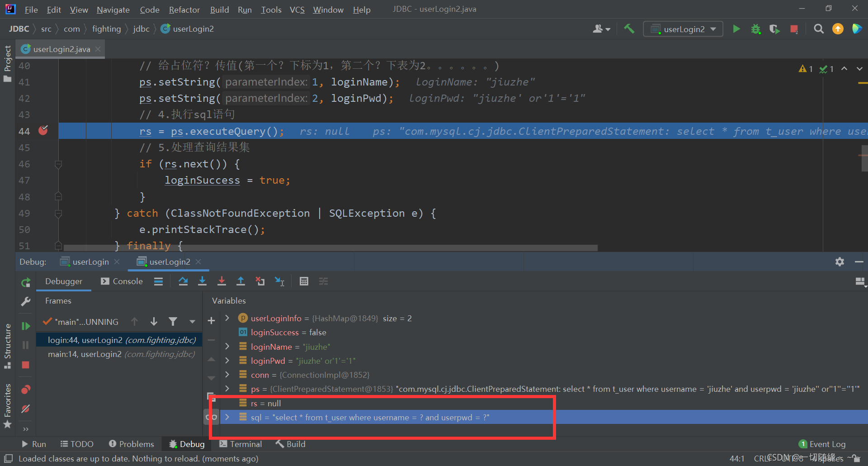Select login:44 userLogin2 stack frame
The width and height of the screenshot is (868, 466).
[120, 340]
